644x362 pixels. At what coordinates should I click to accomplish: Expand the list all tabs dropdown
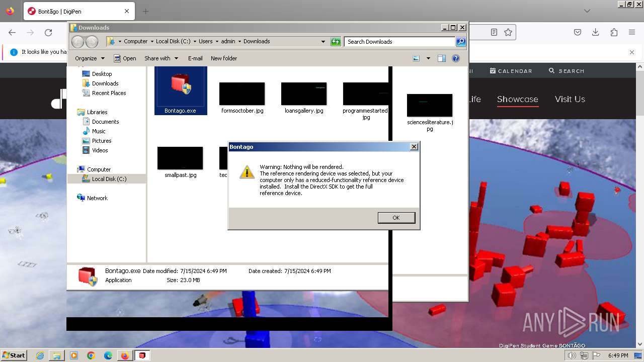tap(587, 11)
